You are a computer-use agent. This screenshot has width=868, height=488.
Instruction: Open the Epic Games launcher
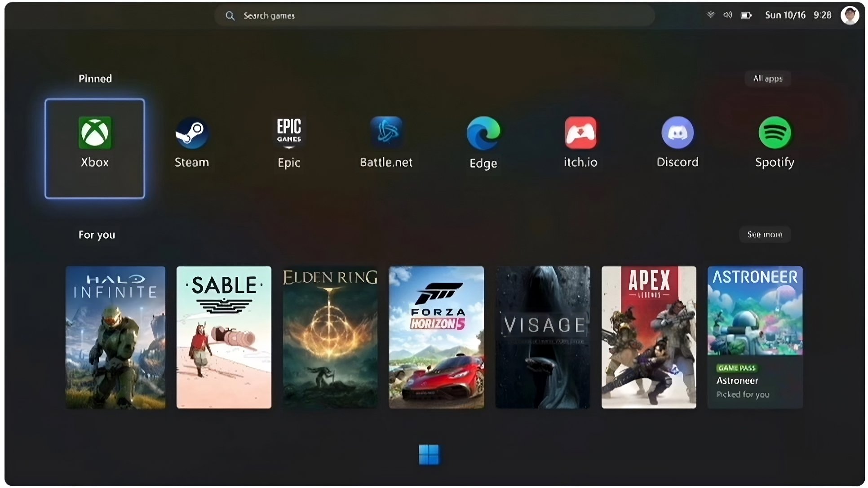tap(289, 143)
